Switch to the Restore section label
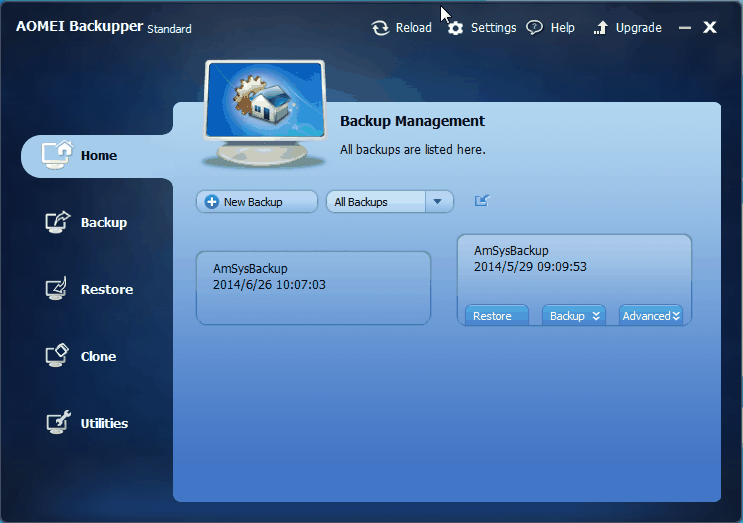 click(107, 289)
